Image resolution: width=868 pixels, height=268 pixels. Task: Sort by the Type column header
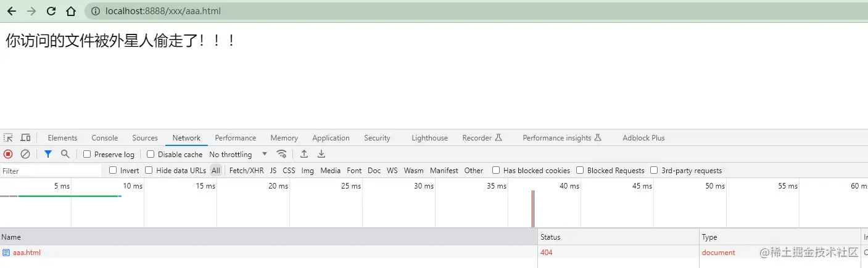tap(780, 237)
